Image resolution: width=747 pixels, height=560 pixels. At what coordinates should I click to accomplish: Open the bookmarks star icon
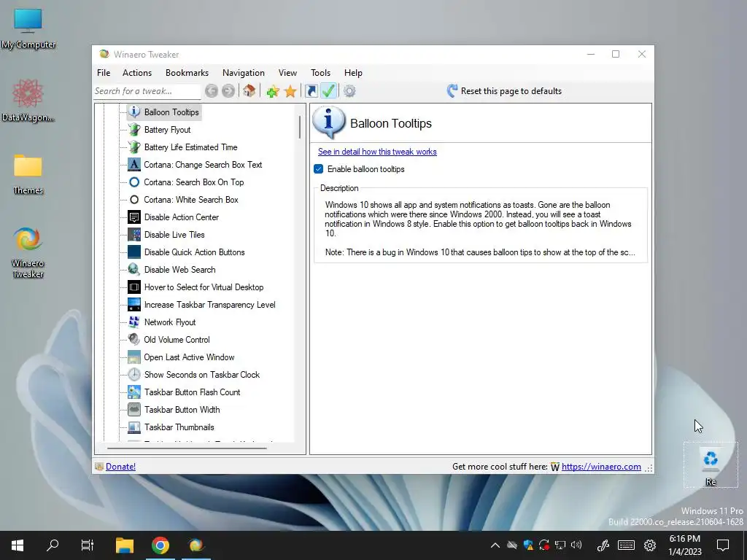pyautogui.click(x=290, y=91)
